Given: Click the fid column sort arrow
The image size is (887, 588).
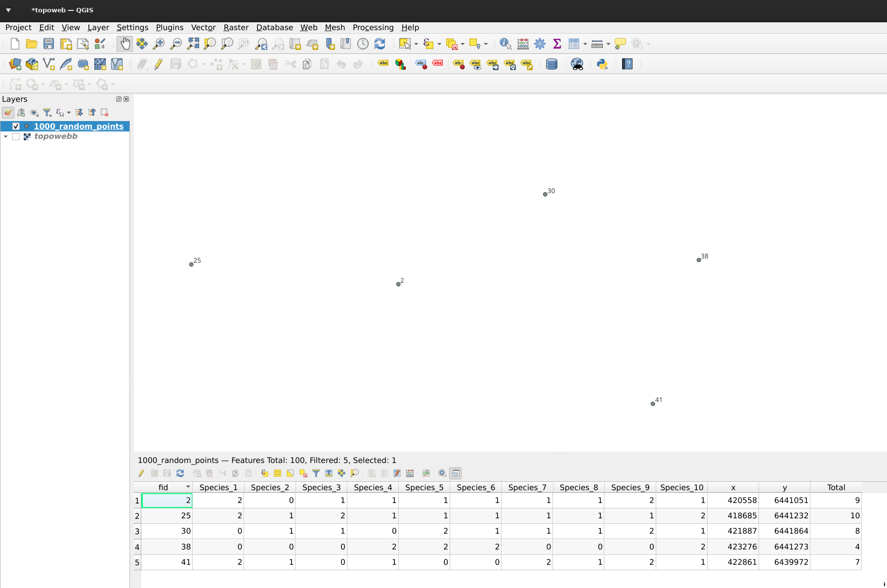Looking at the screenshot, I should click(188, 487).
